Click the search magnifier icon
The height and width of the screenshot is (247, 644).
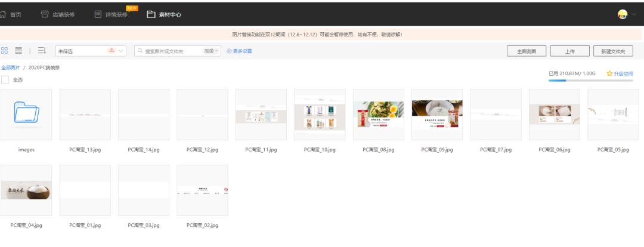click(x=140, y=51)
